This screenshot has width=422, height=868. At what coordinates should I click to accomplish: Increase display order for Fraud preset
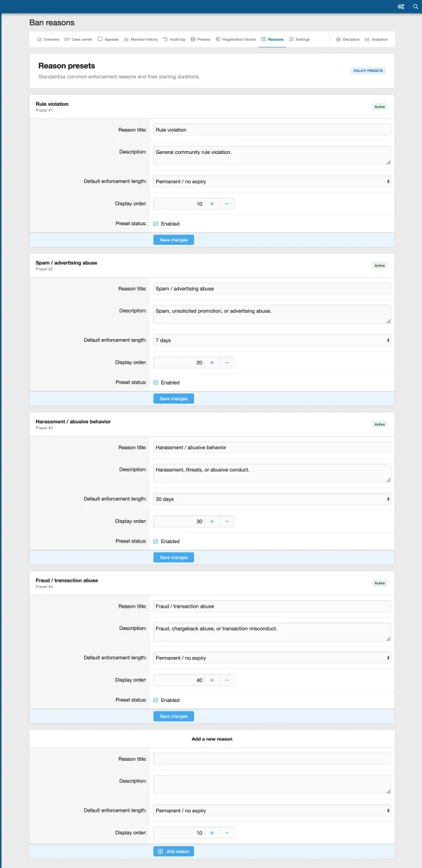[x=212, y=679]
